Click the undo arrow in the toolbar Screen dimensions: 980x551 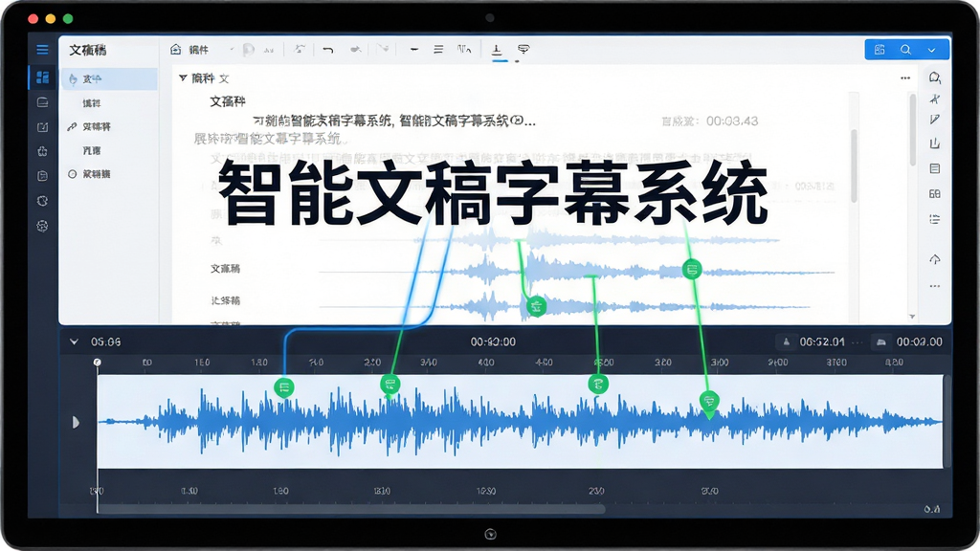coord(328,50)
